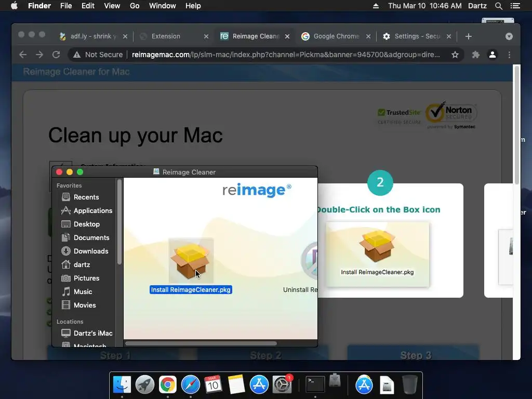Open a new Chrome tab with plus button
This screenshot has width=532, height=399.
click(x=469, y=36)
